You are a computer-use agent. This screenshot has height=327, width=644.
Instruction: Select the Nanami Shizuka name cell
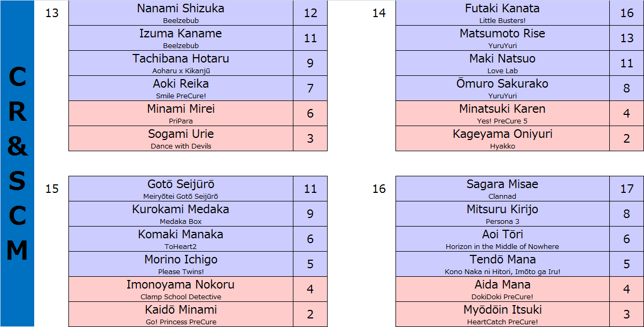181,13
